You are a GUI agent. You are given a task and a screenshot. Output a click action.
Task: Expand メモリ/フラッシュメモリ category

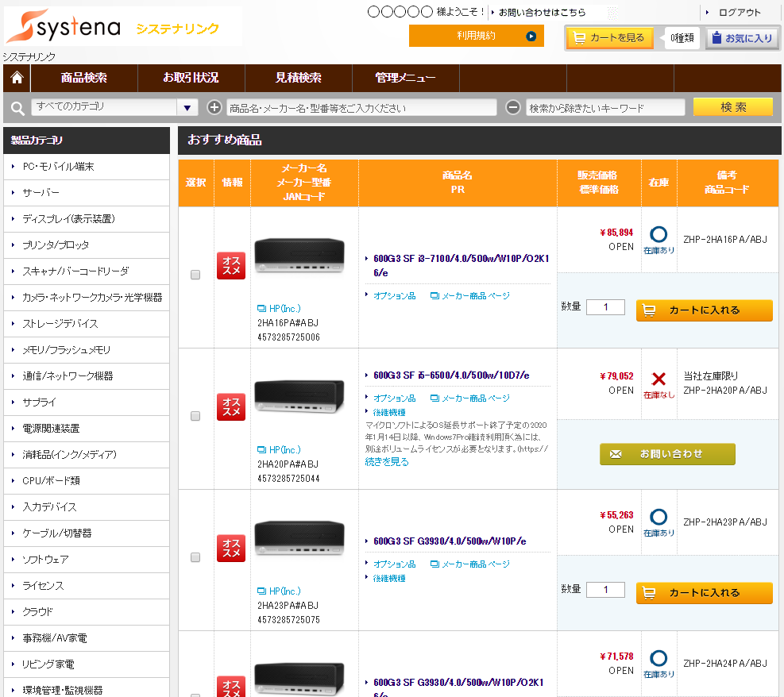click(x=87, y=350)
